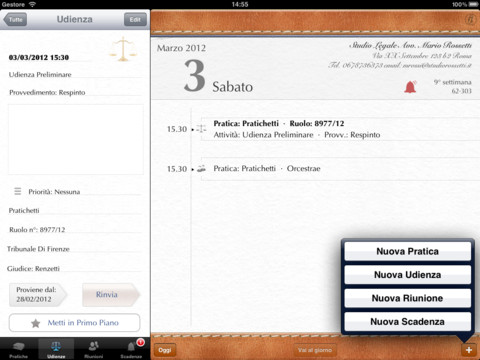Click the priority list icon
This screenshot has width=480, height=360.
click(x=18, y=191)
